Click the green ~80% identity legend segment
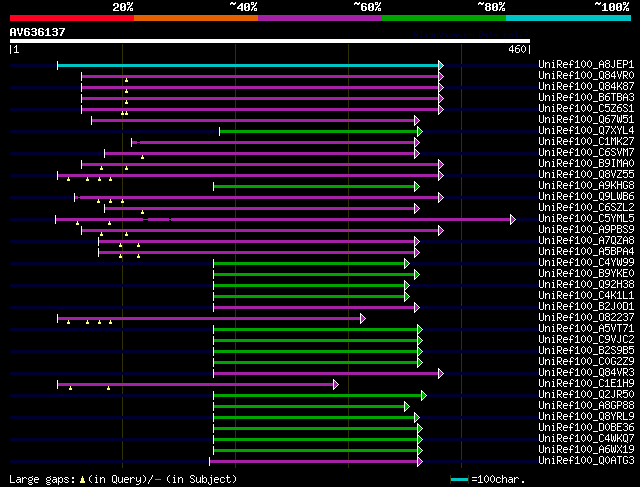Image resolution: width=640 pixels, height=487 pixels. click(444, 18)
